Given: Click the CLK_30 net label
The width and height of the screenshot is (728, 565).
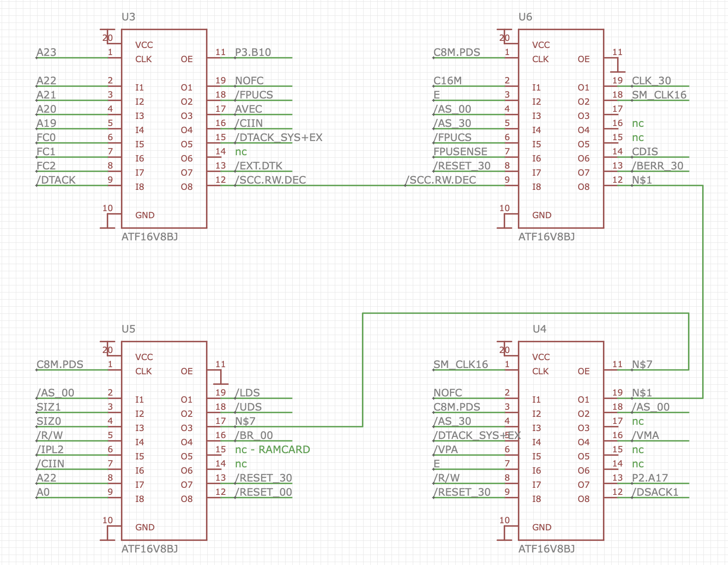Looking at the screenshot, I should 651,81.
